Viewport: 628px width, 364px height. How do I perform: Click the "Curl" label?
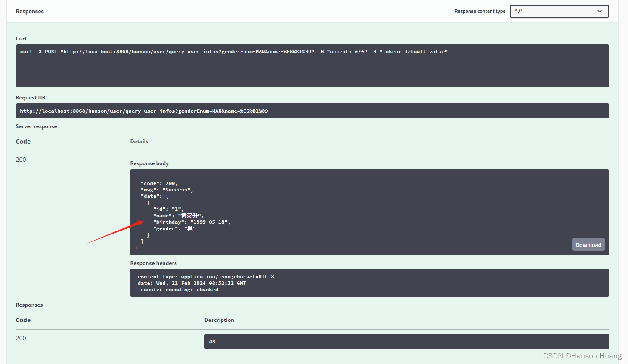click(x=21, y=39)
